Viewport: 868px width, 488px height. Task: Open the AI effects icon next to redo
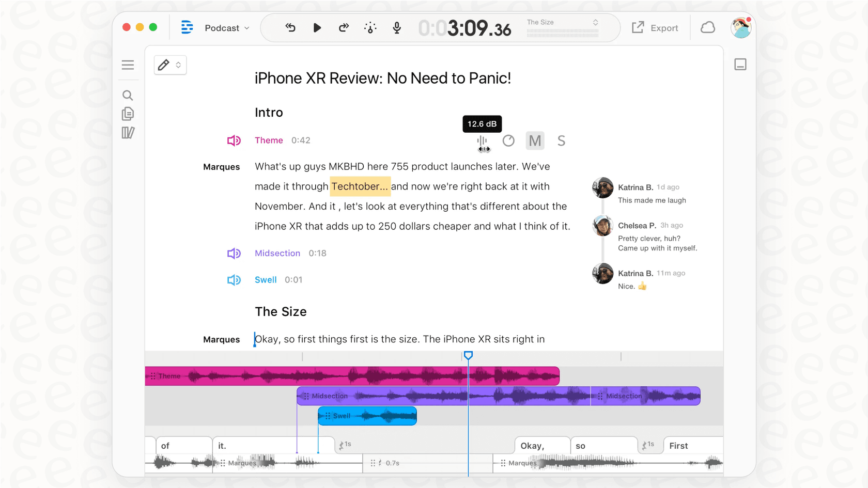tap(370, 27)
